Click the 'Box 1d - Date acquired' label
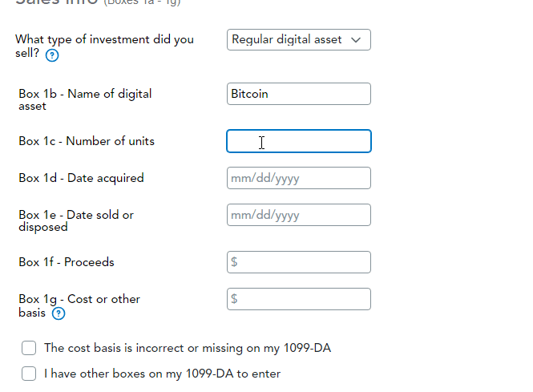This screenshot has width=533, height=392. 81,178
